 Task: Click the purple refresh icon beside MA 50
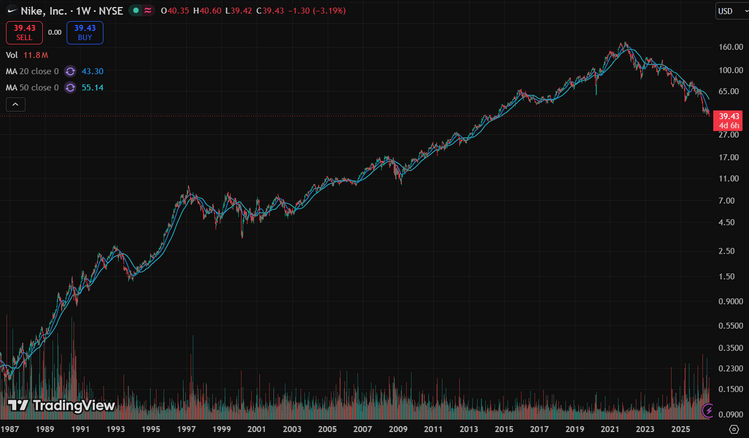click(x=70, y=87)
